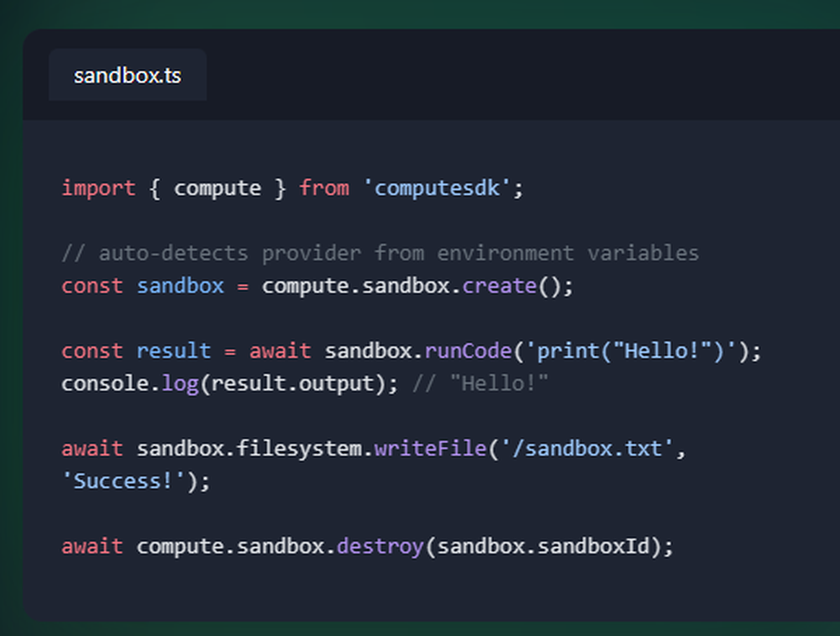Click the import keyword on line one
Viewport: 840px width, 636px height.
tap(98, 187)
